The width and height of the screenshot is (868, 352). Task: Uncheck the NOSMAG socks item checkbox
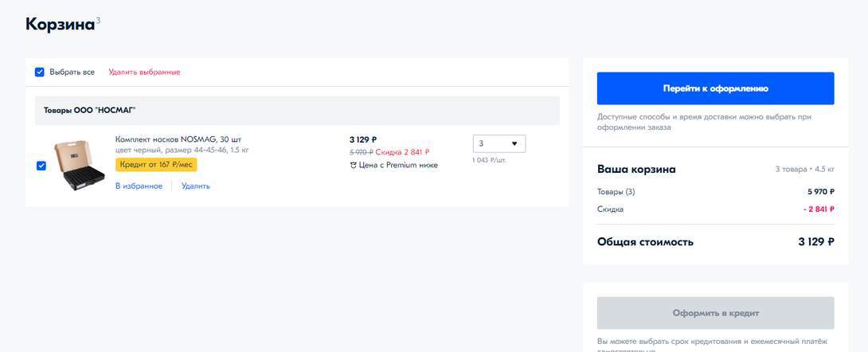pos(41,166)
